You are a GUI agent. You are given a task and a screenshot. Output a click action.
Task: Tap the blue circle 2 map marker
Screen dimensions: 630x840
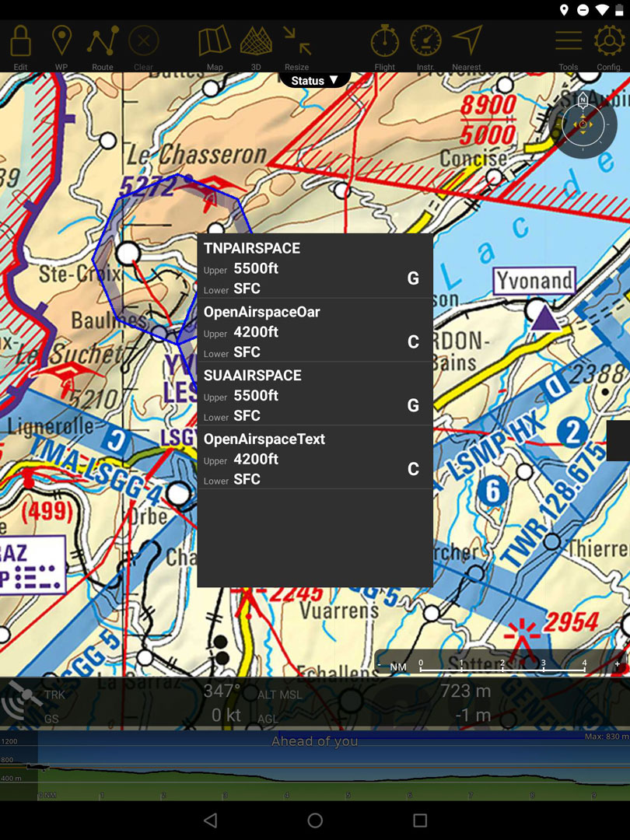coord(572,432)
